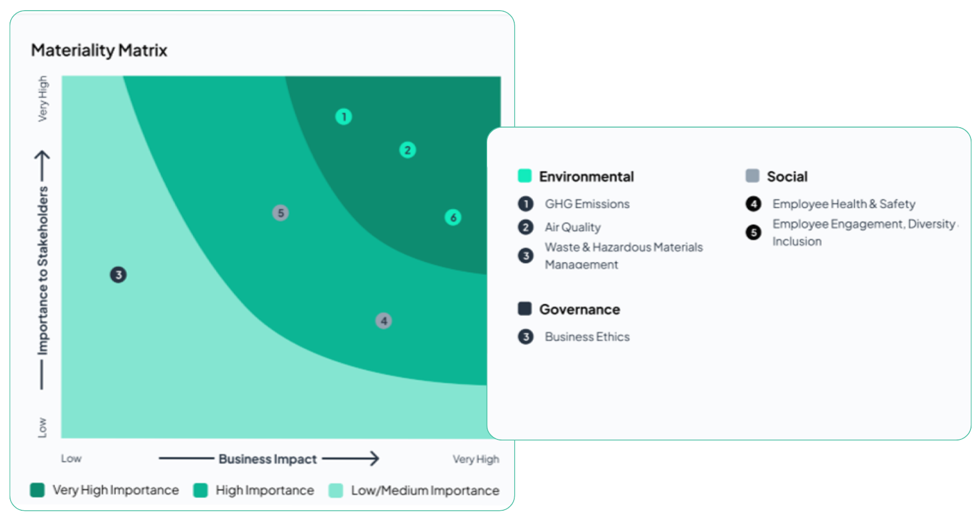Viewport: 980px width, 517px height.
Task: Click marker 6 in Very High zone
Action: point(454,217)
